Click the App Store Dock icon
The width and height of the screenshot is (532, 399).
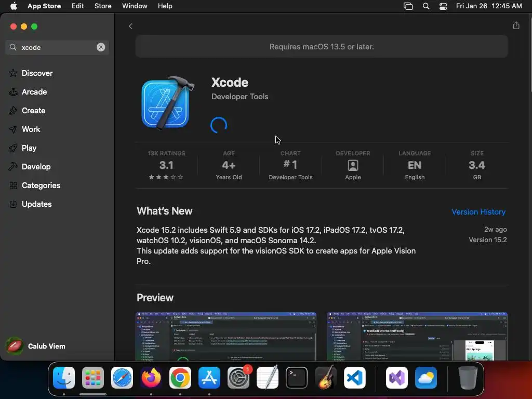[x=209, y=378]
